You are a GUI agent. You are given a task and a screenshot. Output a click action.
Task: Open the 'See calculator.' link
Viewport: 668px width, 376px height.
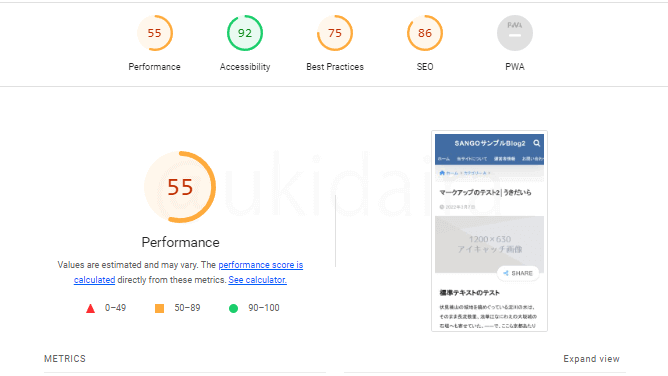(x=257, y=280)
